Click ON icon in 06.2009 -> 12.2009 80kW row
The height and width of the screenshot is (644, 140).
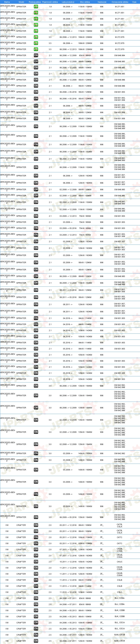36,276
